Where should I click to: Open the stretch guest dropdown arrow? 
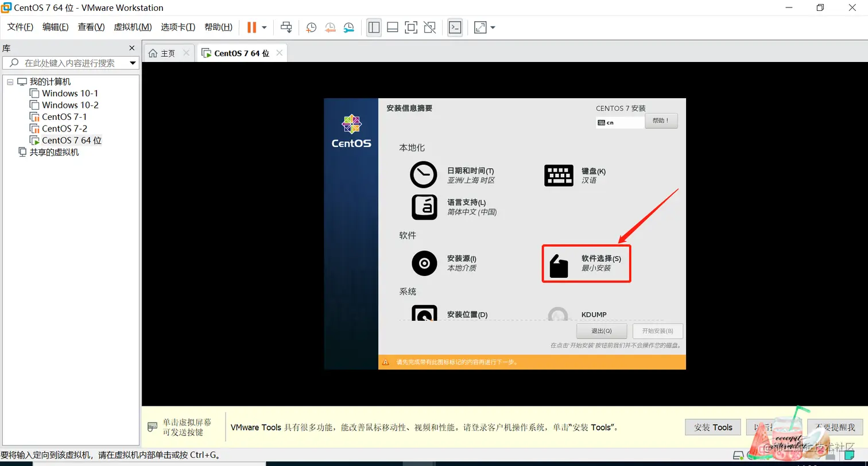(493, 27)
